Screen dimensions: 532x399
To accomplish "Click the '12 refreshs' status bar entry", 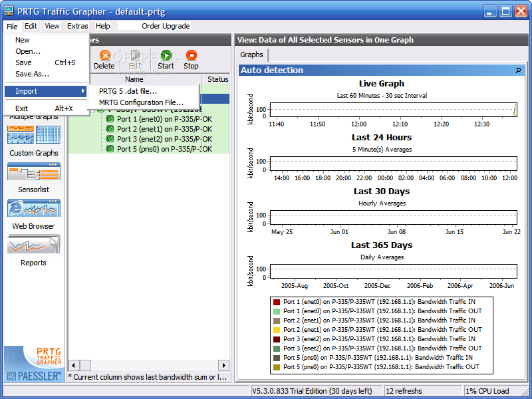I will (404, 391).
